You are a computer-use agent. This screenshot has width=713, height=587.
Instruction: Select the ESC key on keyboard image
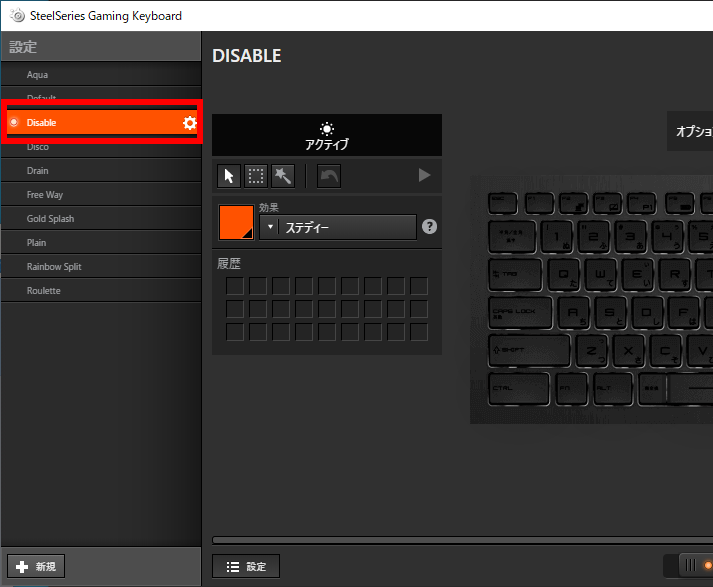pos(502,203)
